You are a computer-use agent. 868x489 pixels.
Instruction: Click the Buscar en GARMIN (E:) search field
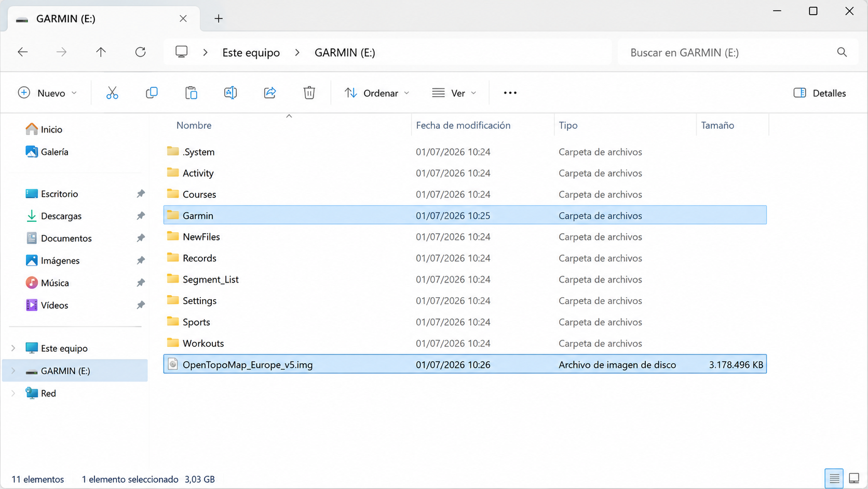tap(737, 52)
